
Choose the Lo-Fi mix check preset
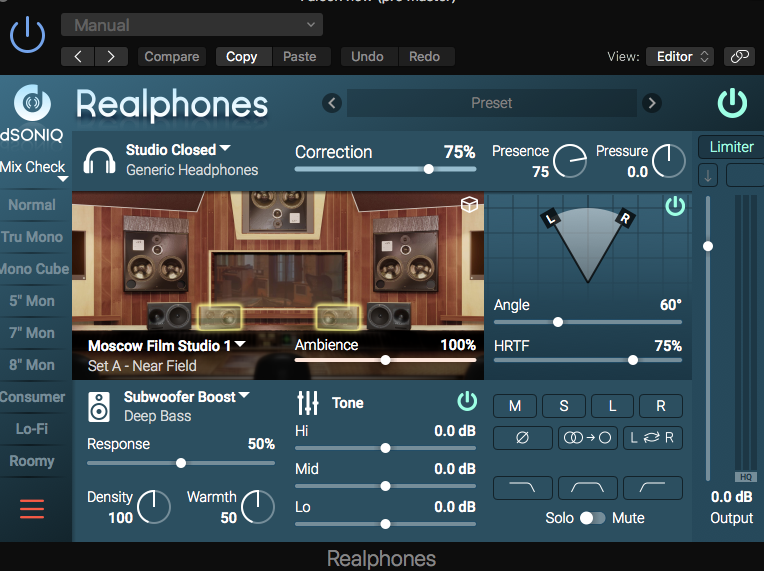pos(32,429)
